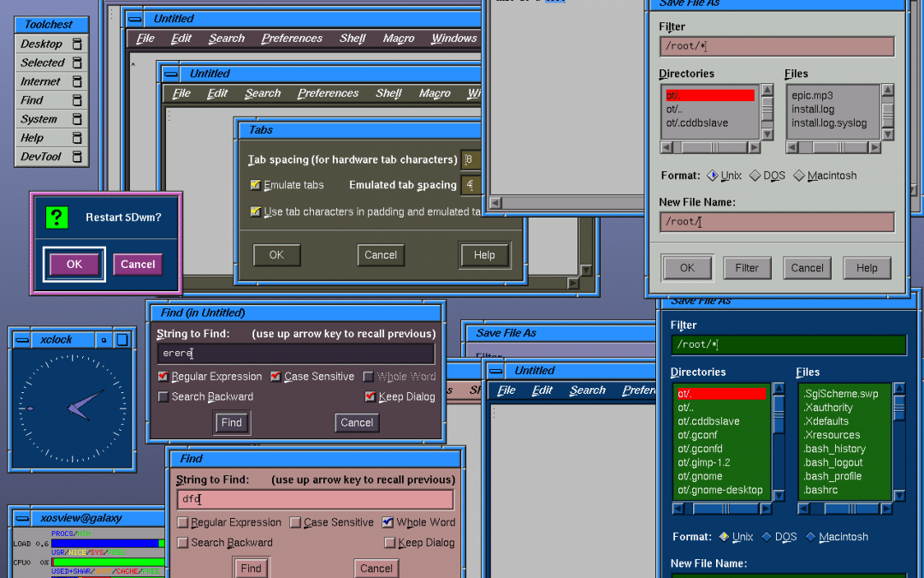Select DOS format in gray Save File As dialog
Image resolution: width=924 pixels, height=578 pixels.
(x=755, y=176)
